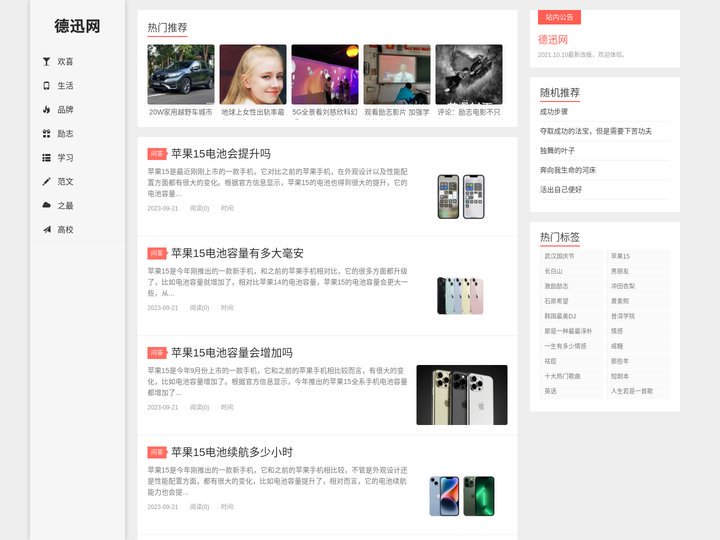This screenshot has width=720, height=540.
Task: Open 之最 using its cloud icon
Action: point(46,205)
